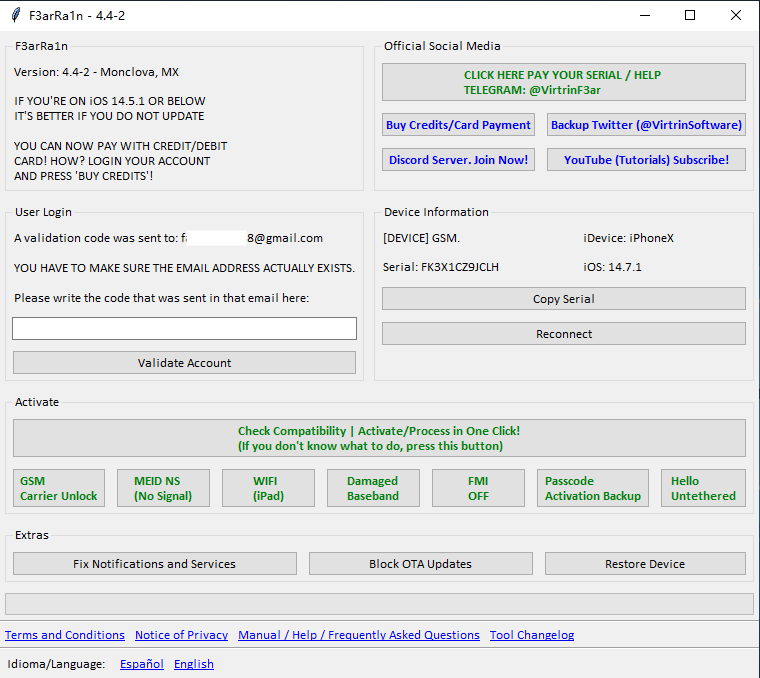Open Buy Credits/Card Payment
The width and height of the screenshot is (760, 678).
point(458,125)
